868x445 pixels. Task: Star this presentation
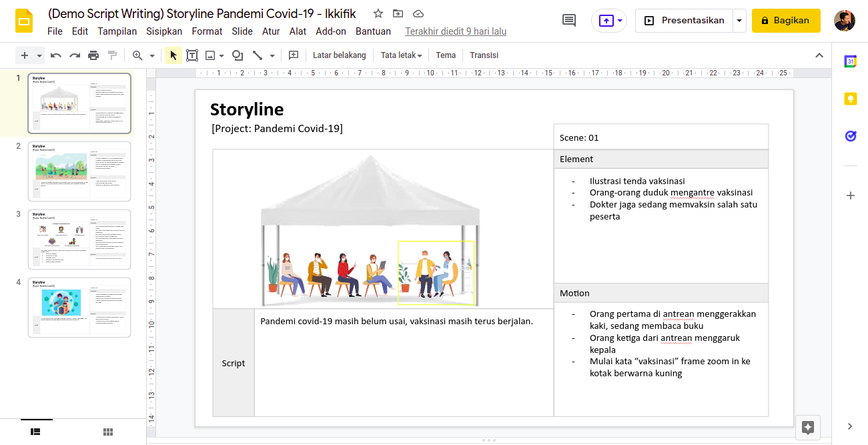pyautogui.click(x=378, y=13)
